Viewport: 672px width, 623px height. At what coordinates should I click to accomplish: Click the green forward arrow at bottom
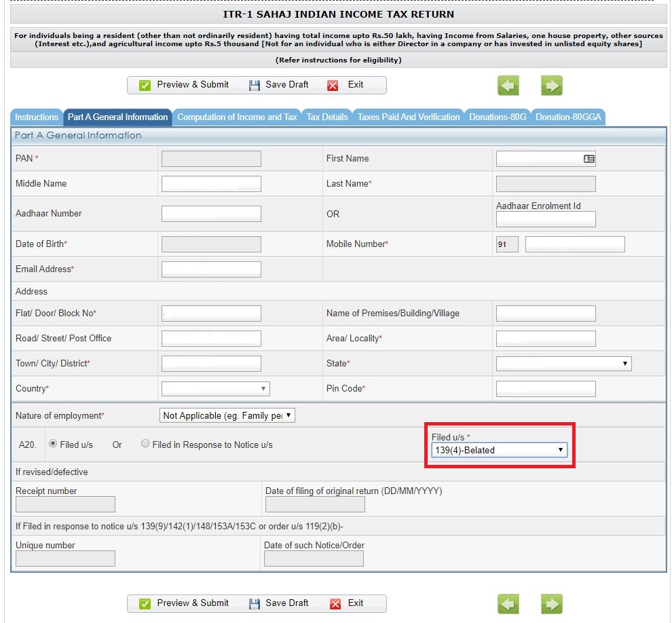pyautogui.click(x=551, y=603)
